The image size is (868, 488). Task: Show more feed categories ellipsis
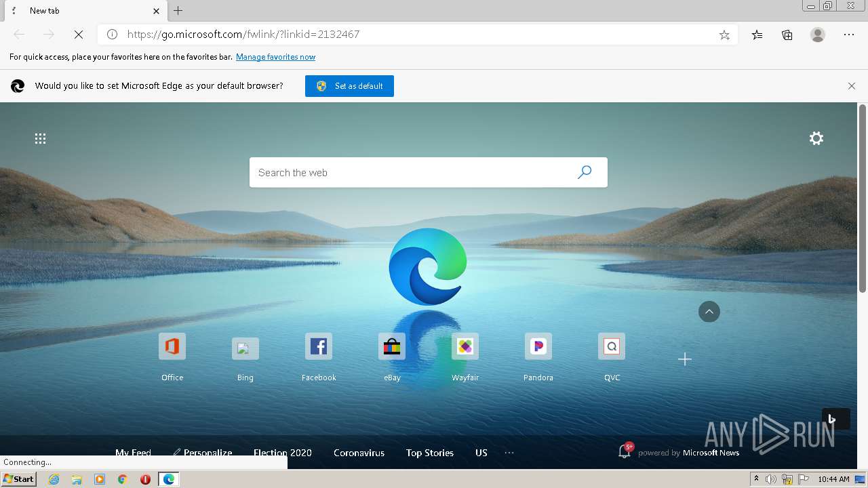[x=509, y=453]
